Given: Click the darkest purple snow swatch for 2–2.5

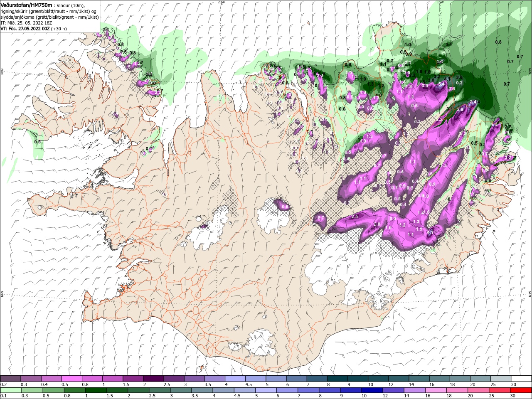Looking at the screenshot, I should click(x=153, y=378).
